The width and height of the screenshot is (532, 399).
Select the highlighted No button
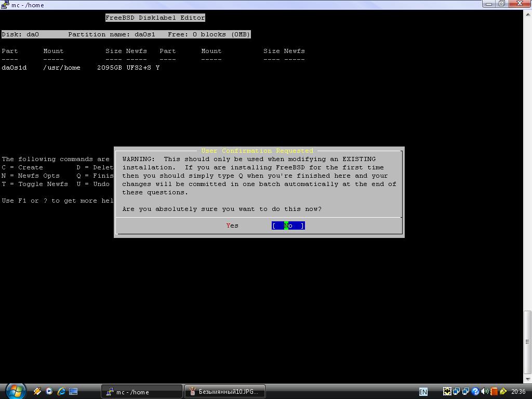[x=288, y=225]
